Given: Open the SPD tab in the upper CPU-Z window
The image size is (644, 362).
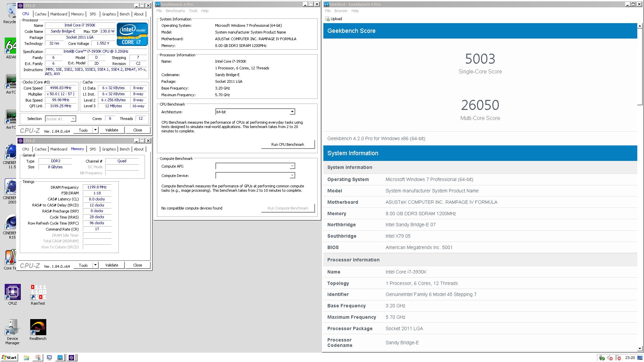Looking at the screenshot, I should pos(93,14).
